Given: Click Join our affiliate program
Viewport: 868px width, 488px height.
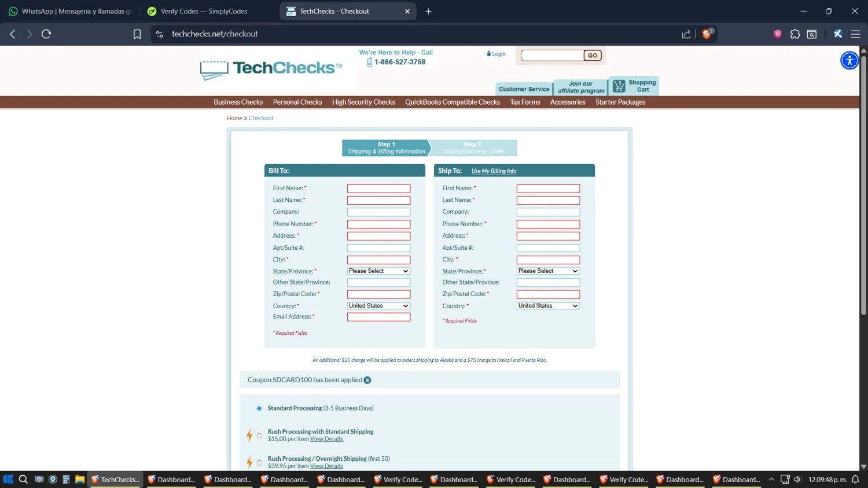Looking at the screenshot, I should [581, 87].
